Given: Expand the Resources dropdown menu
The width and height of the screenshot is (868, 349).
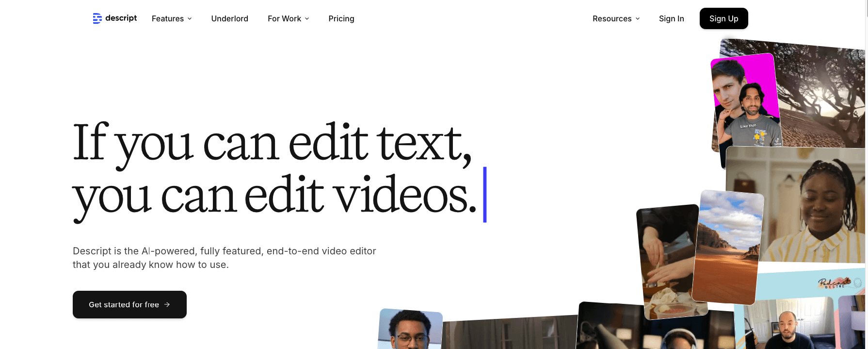Looking at the screenshot, I should tap(616, 18).
